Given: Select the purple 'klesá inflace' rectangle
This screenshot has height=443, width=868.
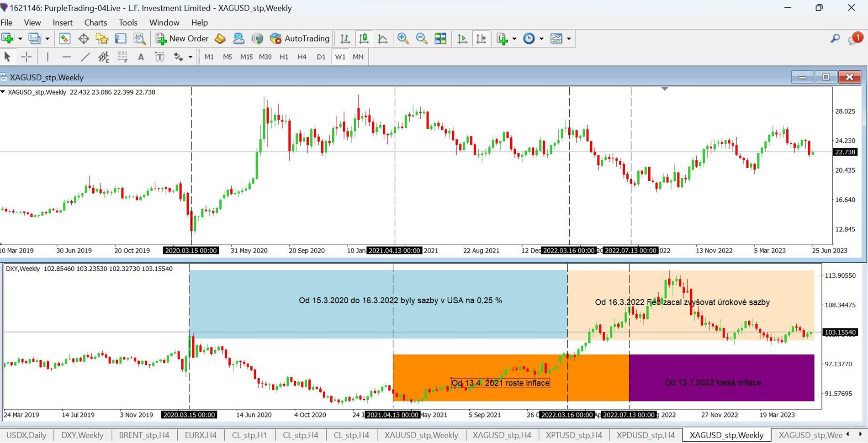Looking at the screenshot, I should click(x=722, y=378).
